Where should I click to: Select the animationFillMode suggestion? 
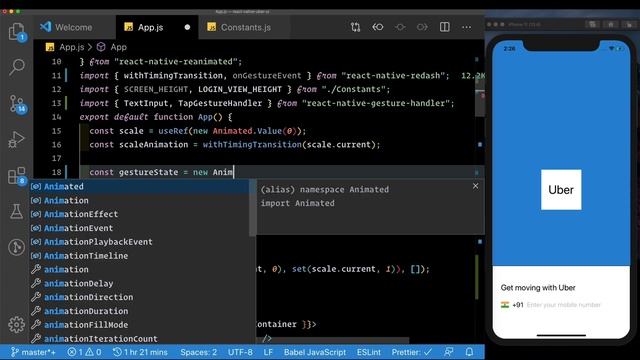pyautogui.click(x=140, y=325)
